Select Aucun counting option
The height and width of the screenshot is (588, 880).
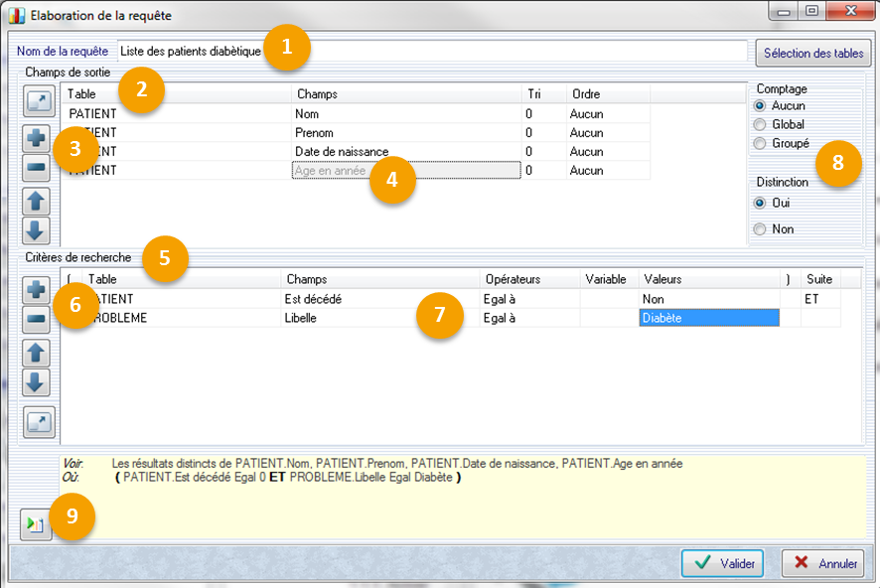coord(761,105)
